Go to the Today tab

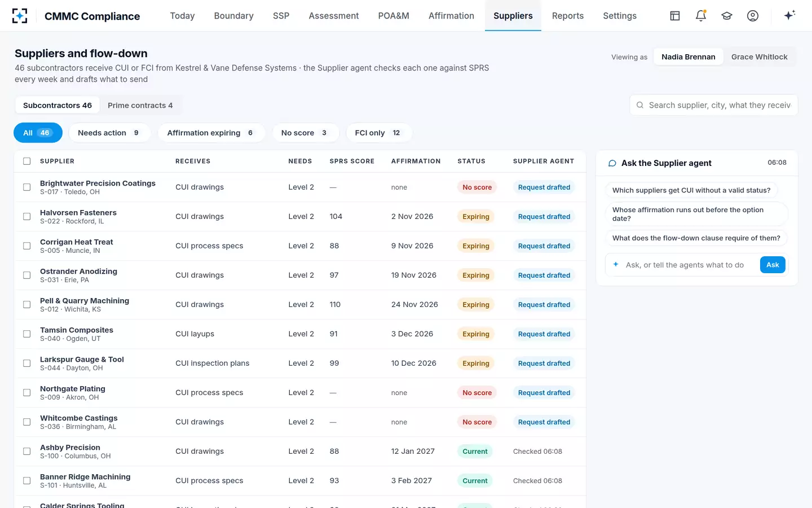click(x=182, y=16)
